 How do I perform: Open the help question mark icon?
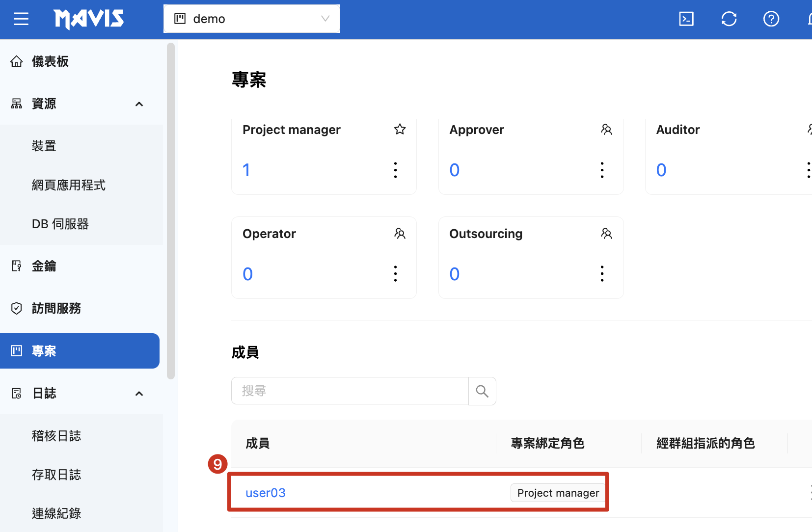[x=771, y=19]
